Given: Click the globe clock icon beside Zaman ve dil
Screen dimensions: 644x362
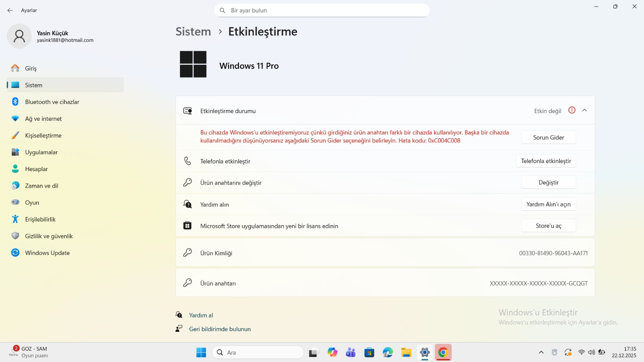Looking at the screenshot, I should [x=15, y=186].
